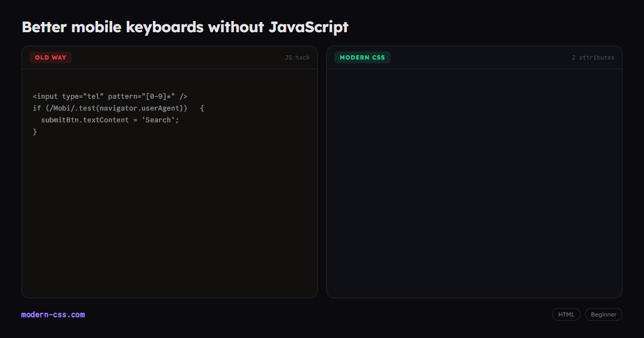Click the input type="tel" code line
644x338 pixels.
(x=110, y=97)
